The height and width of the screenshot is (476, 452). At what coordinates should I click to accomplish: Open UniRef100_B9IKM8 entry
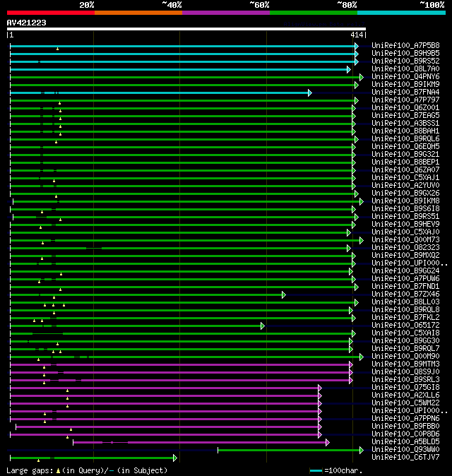[x=405, y=201]
